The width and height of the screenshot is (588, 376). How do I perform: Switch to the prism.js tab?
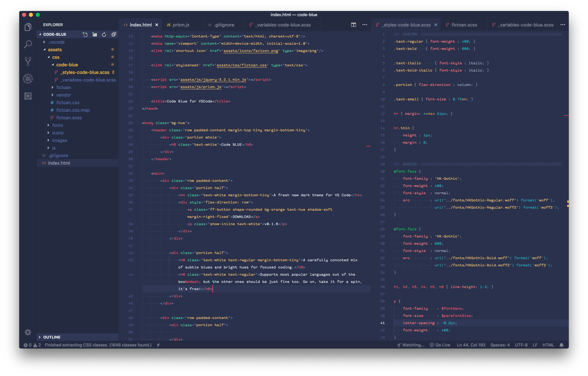tap(181, 25)
